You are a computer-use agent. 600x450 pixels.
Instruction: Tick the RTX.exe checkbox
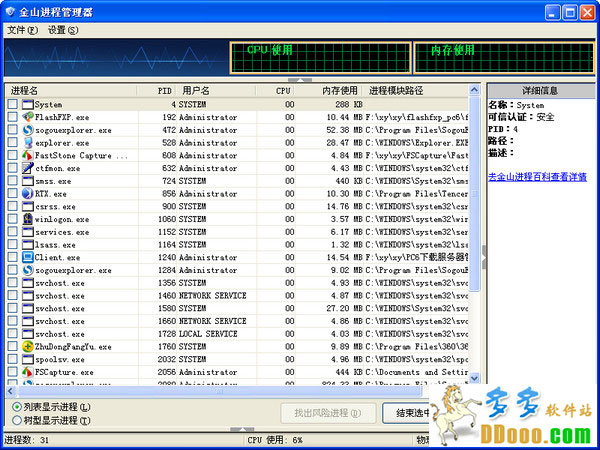(13, 193)
